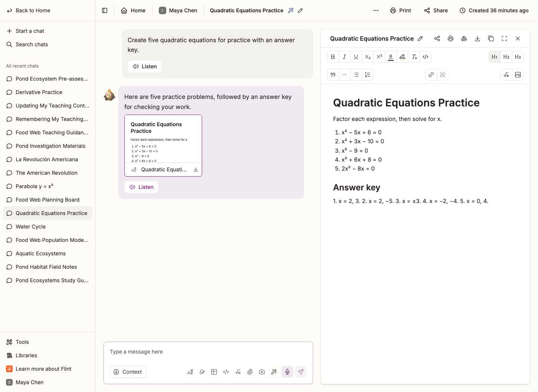Open the three-dot more options menu
Screen dimensions: 538x392
(376, 10)
